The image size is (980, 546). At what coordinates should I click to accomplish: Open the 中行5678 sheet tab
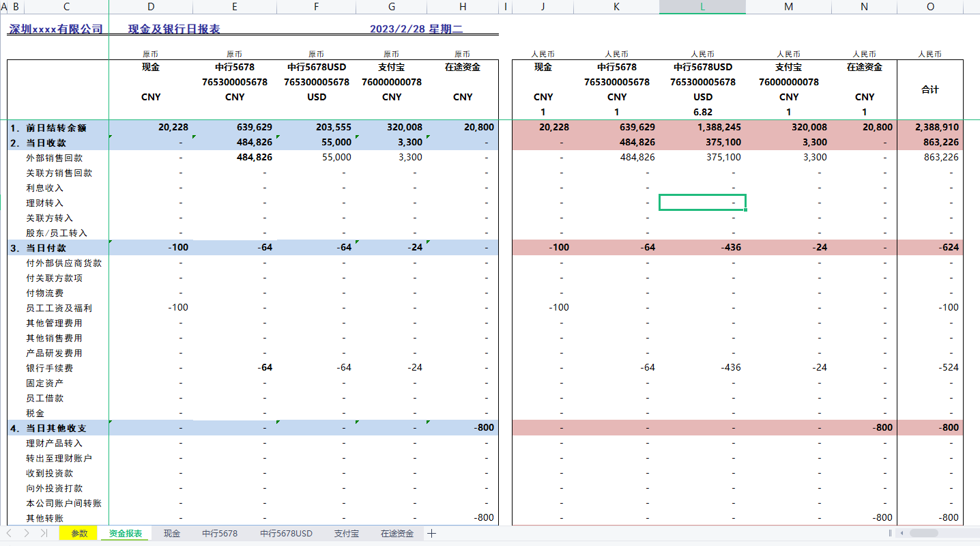(220, 533)
